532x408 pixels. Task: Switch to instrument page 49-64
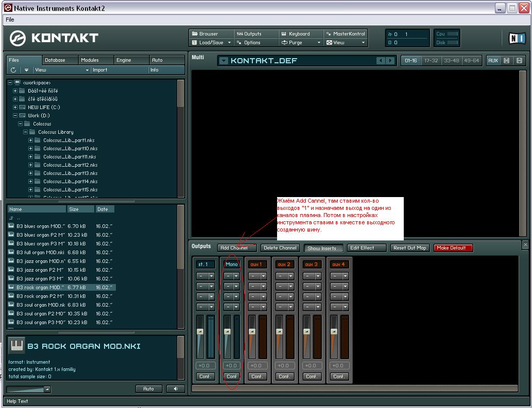pyautogui.click(x=471, y=61)
